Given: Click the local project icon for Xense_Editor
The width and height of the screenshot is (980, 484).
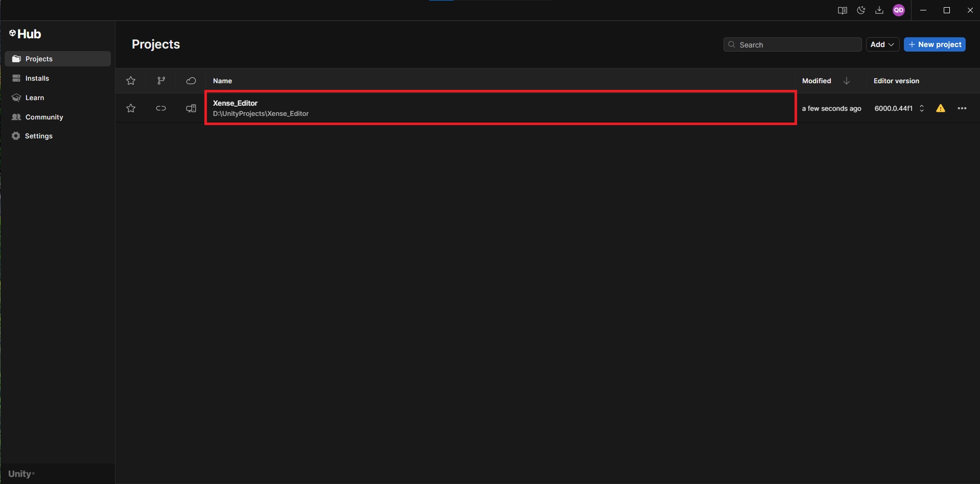Looking at the screenshot, I should coord(191,108).
